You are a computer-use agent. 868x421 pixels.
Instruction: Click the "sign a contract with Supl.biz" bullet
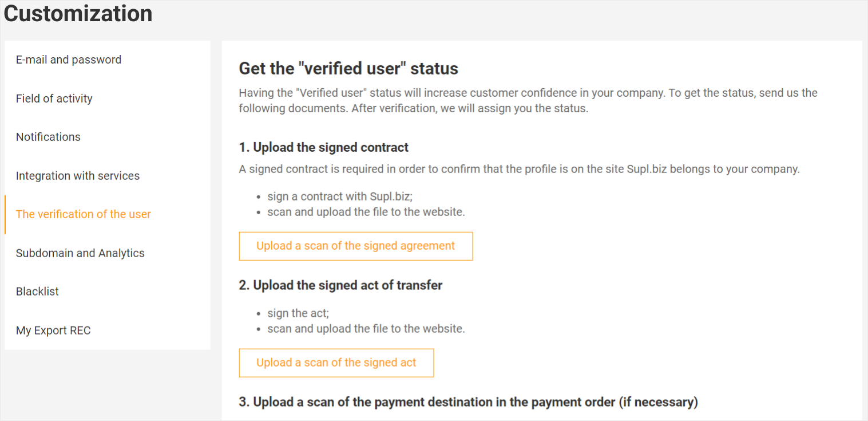click(x=340, y=196)
